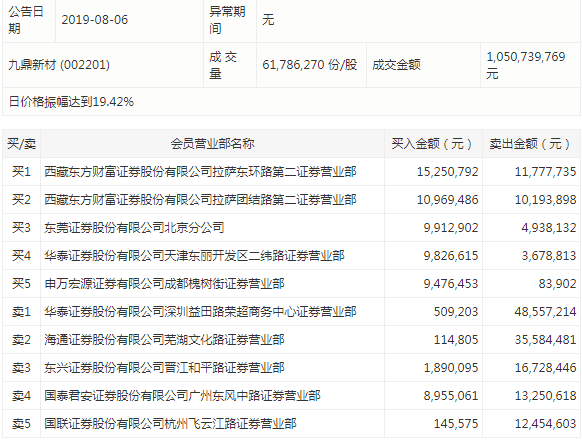Click sell amount 11,777,735
This screenshot has height=445, width=582.
(x=545, y=172)
